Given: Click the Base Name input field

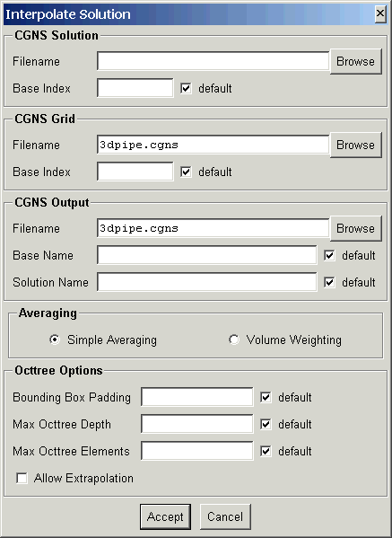Looking at the screenshot, I should pos(206,255).
